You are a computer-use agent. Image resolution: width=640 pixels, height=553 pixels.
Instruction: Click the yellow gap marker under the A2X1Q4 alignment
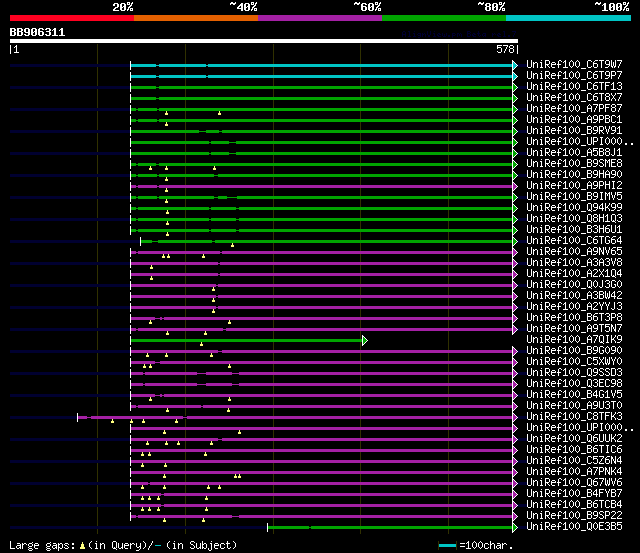[151, 278]
